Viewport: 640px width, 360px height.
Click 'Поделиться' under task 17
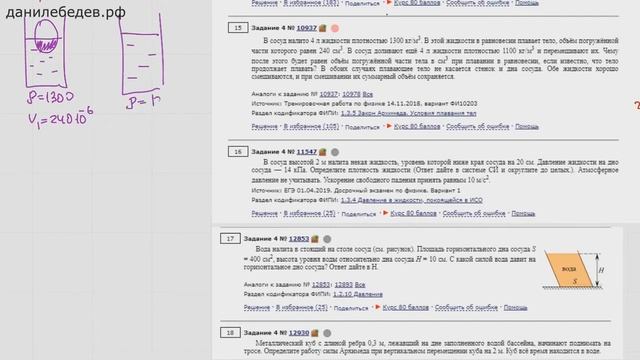click(x=351, y=308)
